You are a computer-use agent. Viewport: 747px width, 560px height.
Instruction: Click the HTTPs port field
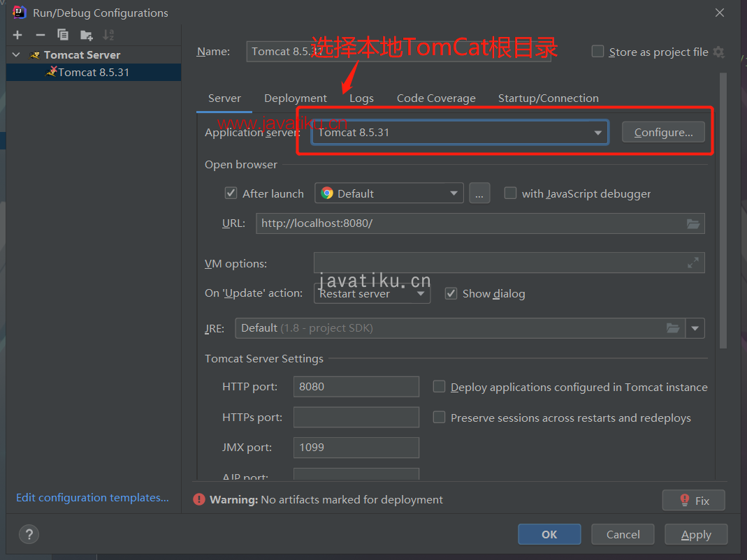(x=356, y=417)
